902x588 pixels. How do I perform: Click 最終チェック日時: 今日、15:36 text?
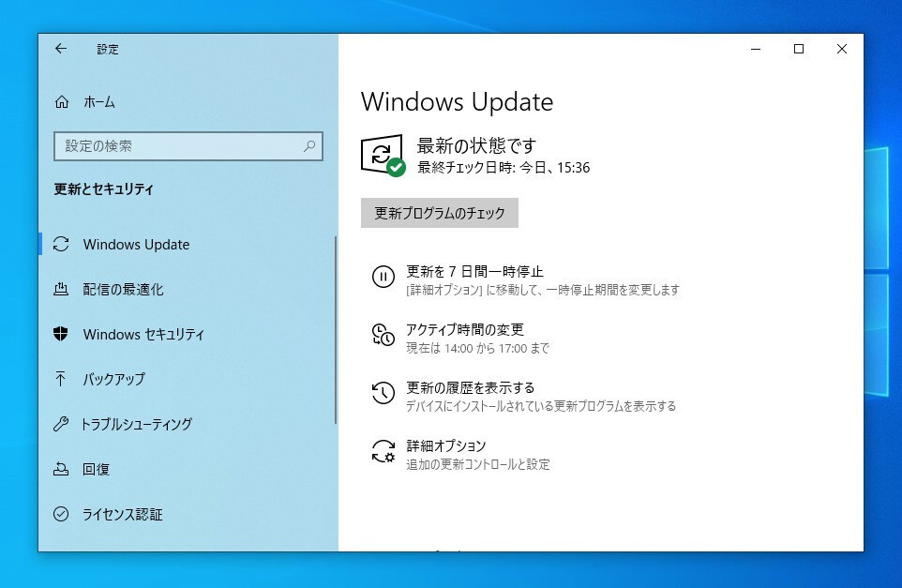tap(504, 168)
